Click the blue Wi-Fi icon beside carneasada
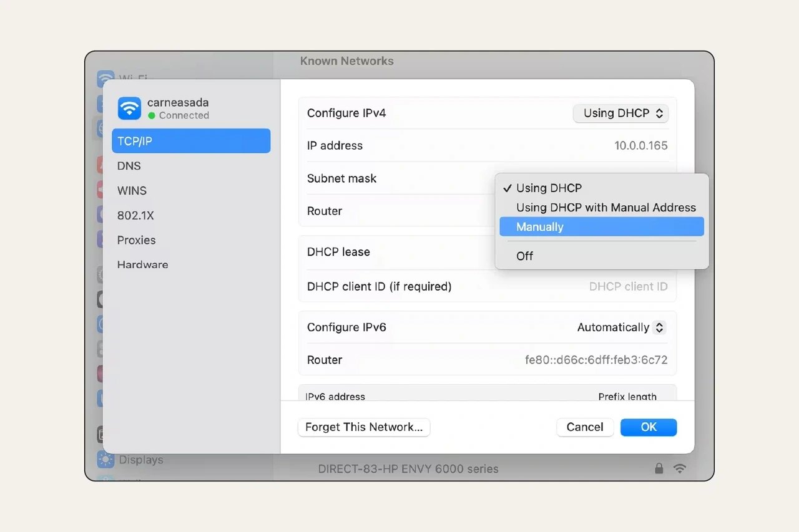Viewport: 799px width, 532px height. [129, 109]
